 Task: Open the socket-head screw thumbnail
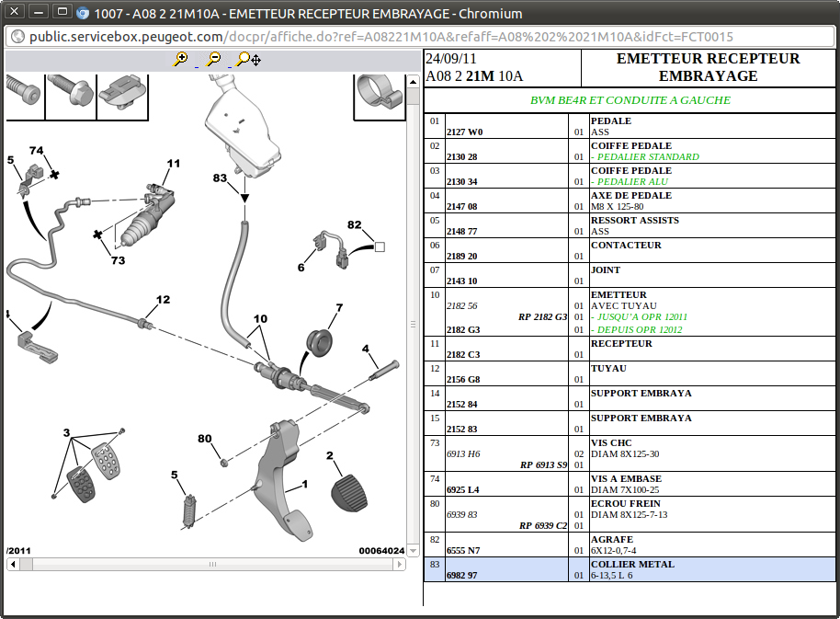[24, 95]
